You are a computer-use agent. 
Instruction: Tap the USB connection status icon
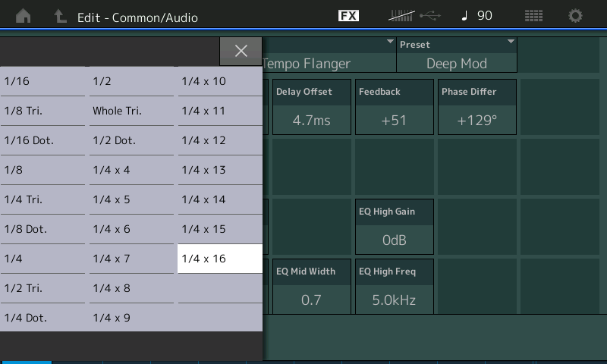tap(430, 16)
